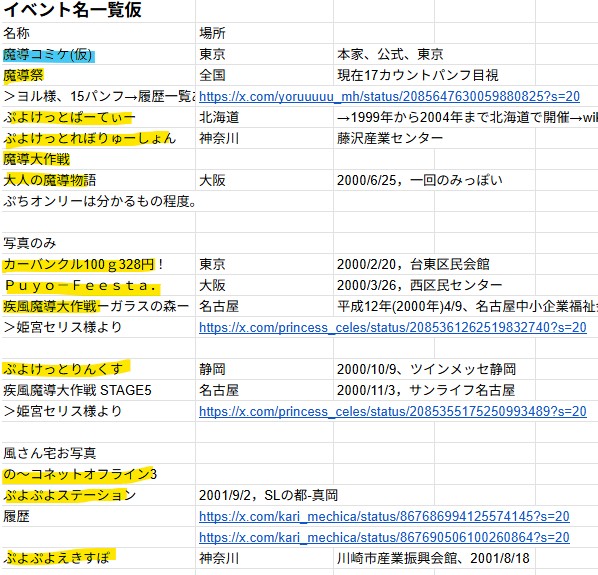The height and width of the screenshot is (575, 598).
Task: Select cell →1999年から2004年まで北海道で開催
Action: 467,117
